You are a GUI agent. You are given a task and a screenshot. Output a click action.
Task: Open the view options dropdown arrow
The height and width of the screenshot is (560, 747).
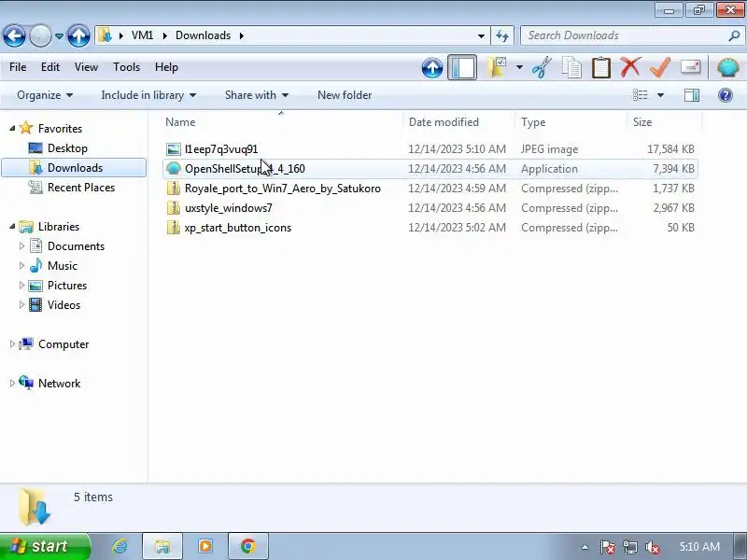660,95
